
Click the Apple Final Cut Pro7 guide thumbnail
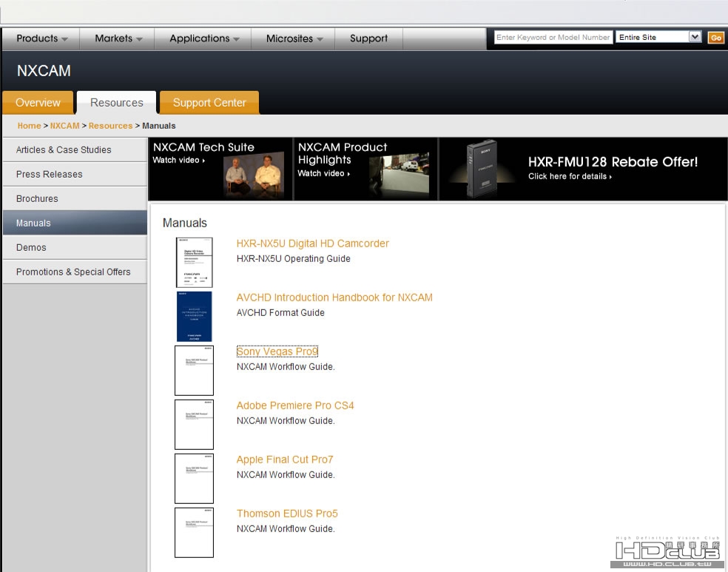(194, 479)
